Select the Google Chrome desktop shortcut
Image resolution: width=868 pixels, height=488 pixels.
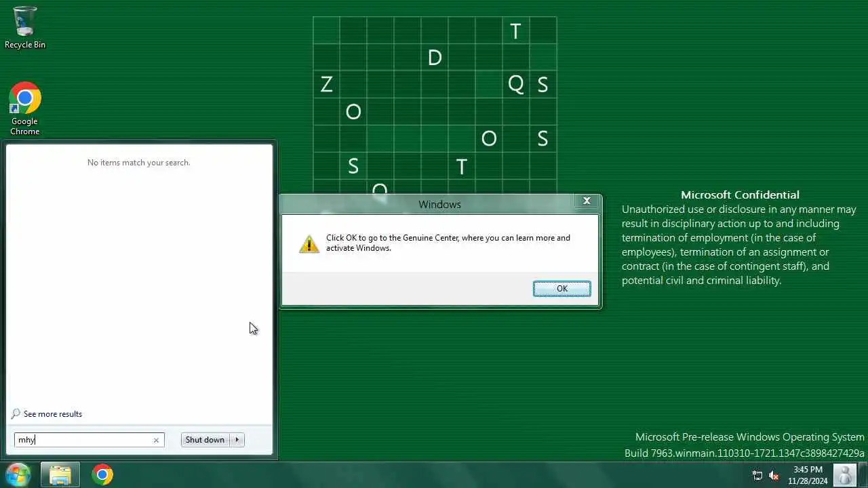tap(25, 109)
